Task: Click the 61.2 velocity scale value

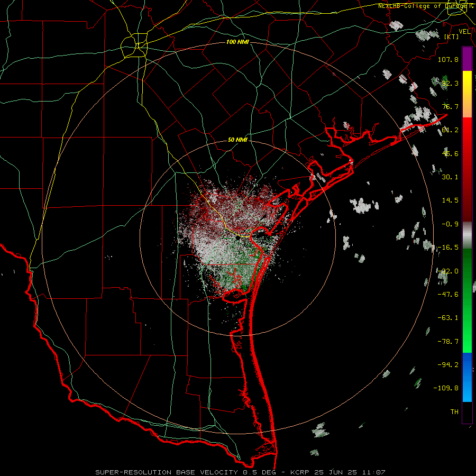Action: pos(450,130)
